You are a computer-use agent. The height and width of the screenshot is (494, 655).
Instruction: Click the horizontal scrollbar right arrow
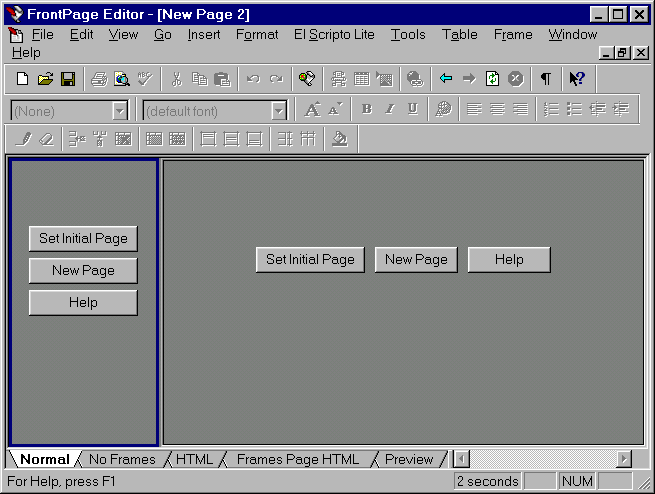(624, 459)
